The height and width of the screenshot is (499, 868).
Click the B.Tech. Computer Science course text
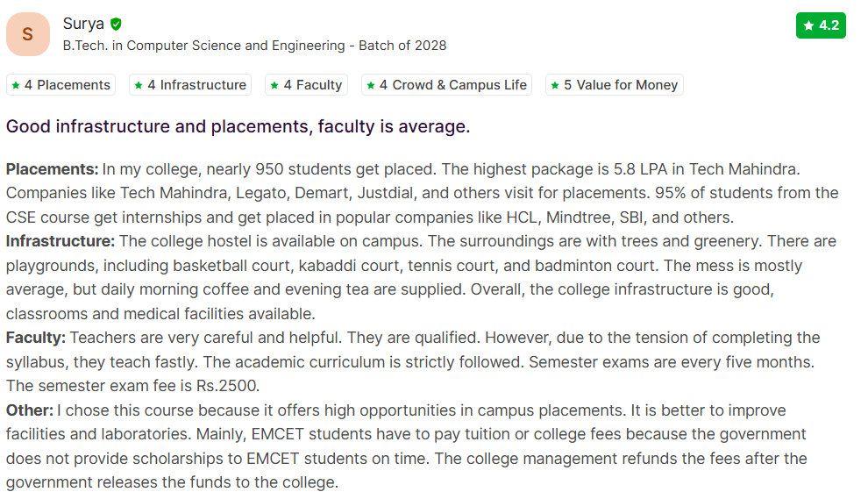pyautogui.click(x=254, y=46)
